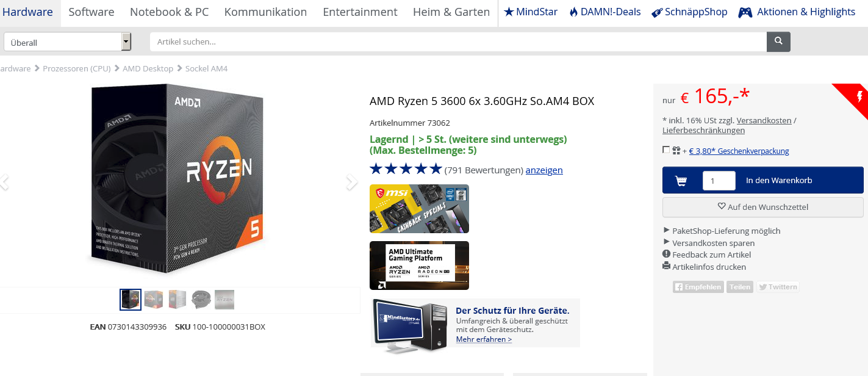Select the third product thumbnail
The image size is (868, 376).
pos(177,300)
